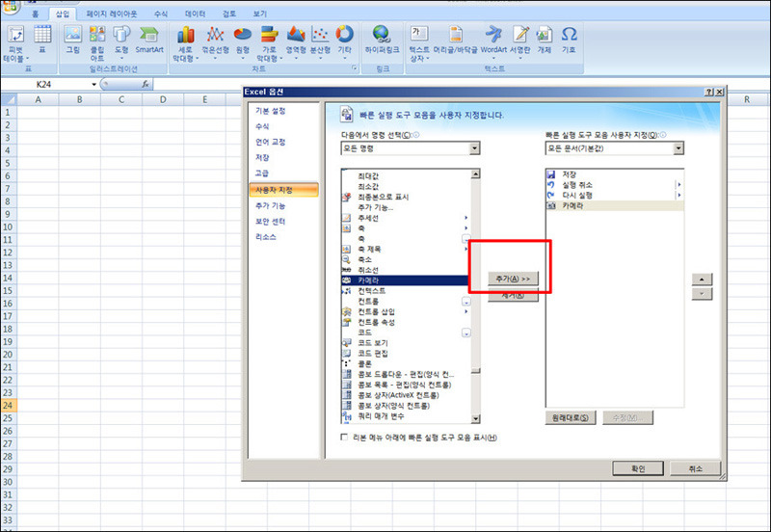Insert a 하이퍼링크 (Hyperlink)
Image resolution: width=771 pixels, height=532 pixels.
[x=382, y=40]
